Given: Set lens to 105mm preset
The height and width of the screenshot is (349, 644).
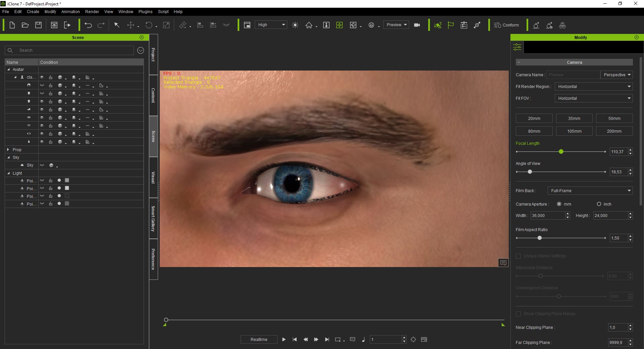Looking at the screenshot, I should 574,131.
